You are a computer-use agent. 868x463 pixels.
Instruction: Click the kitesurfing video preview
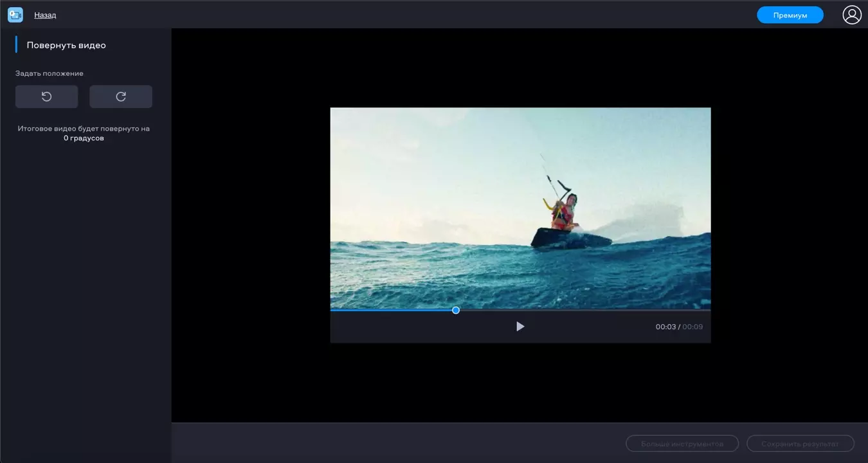520,208
